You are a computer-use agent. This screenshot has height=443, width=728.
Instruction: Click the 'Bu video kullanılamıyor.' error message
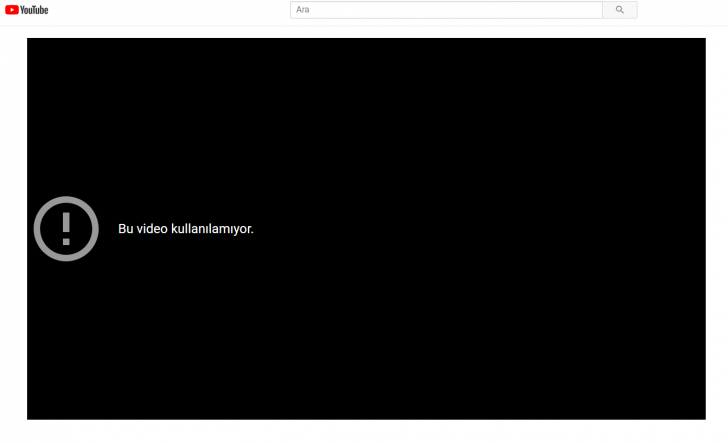click(x=186, y=229)
